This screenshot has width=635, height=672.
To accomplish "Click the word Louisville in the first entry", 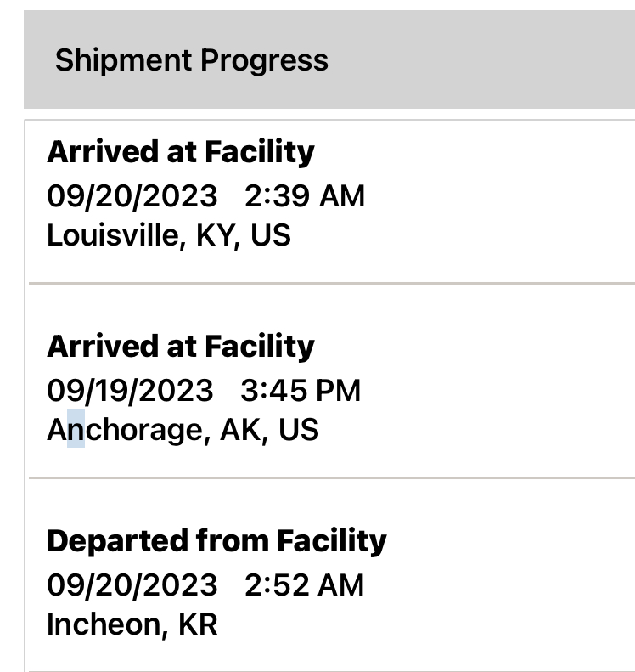I will point(113,235).
